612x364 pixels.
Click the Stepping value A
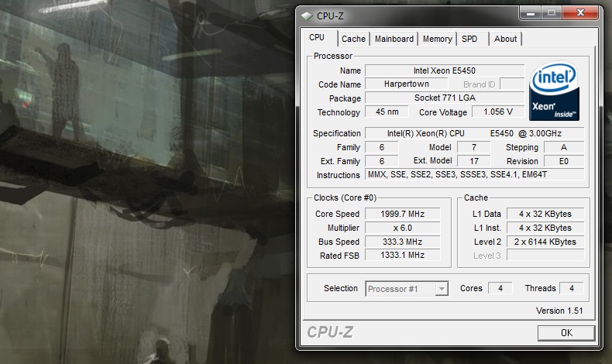pos(564,147)
